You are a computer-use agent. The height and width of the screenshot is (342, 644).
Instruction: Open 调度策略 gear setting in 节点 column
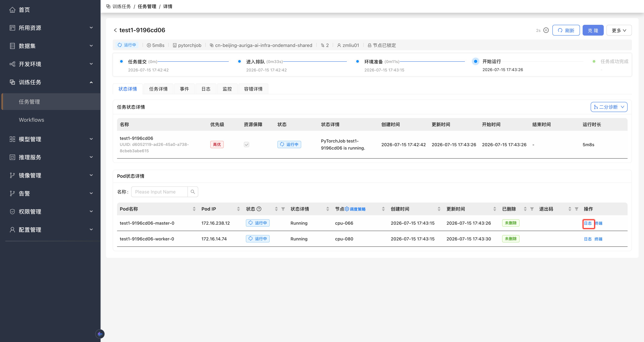click(x=347, y=209)
